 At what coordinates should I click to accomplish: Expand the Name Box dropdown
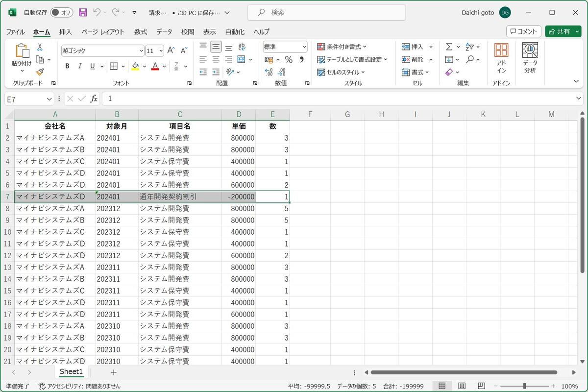[49, 99]
